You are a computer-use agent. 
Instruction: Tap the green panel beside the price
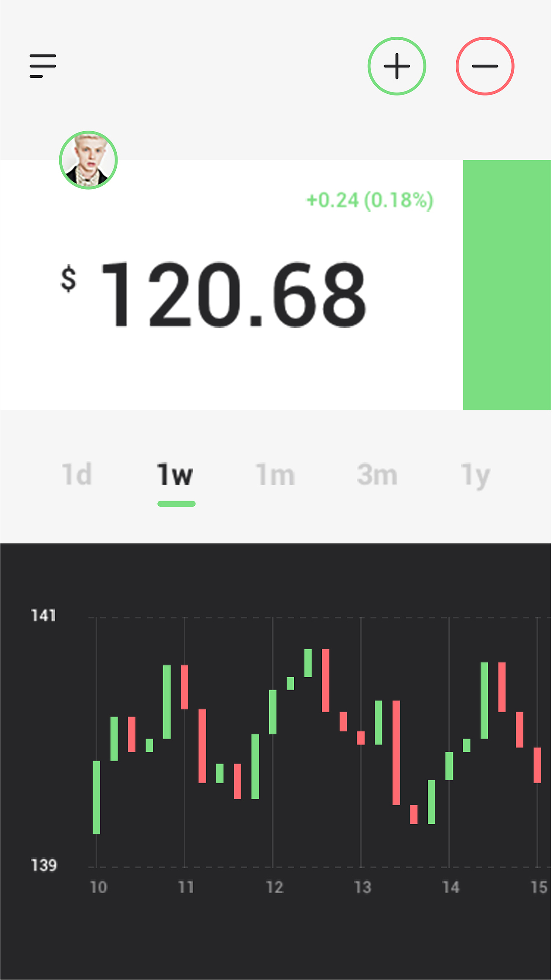[507, 285]
